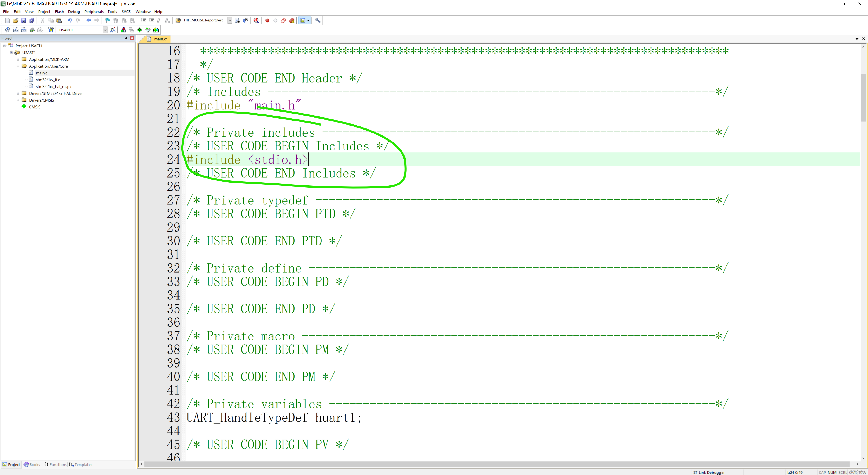Open the Peripherals menu
The height and width of the screenshot is (475, 868).
click(94, 12)
